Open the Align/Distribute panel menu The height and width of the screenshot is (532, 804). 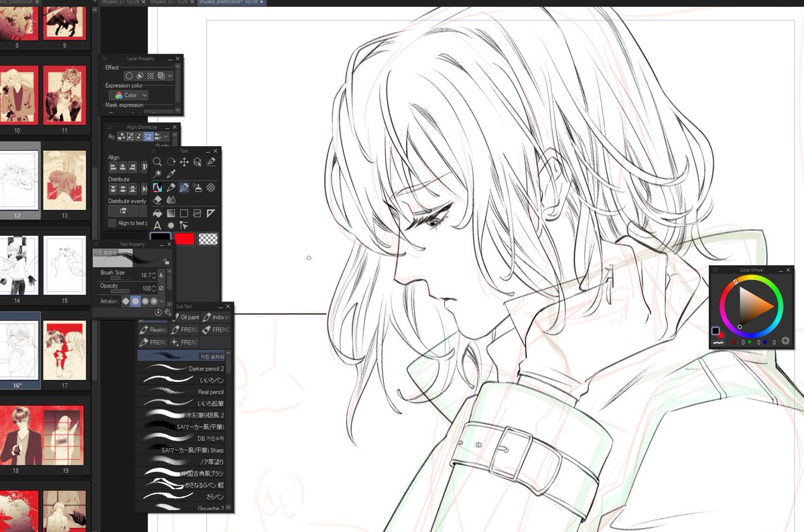pos(110,127)
